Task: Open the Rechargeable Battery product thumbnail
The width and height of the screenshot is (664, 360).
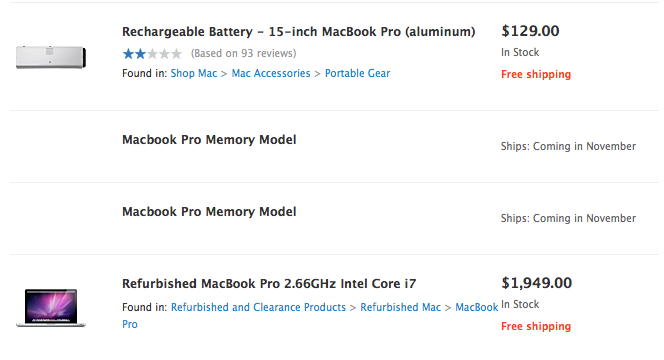Action: tap(51, 57)
